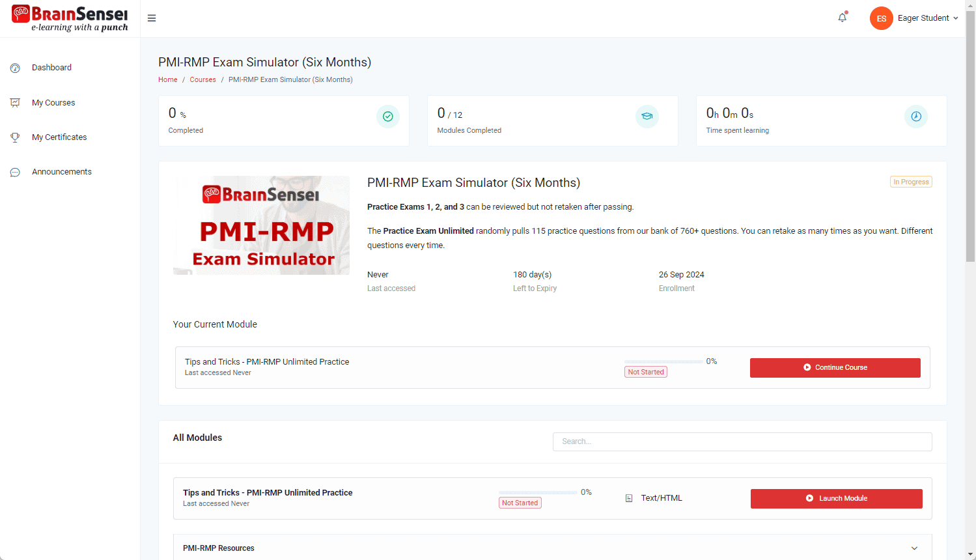Click the '26 Sep 2024' enrollment date

point(681,275)
